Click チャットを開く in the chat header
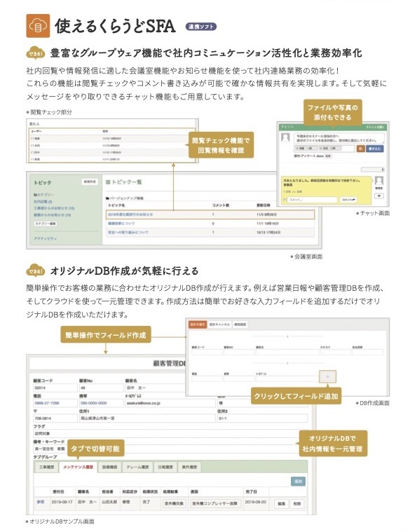This screenshot has height=532, width=417. pos(376,127)
